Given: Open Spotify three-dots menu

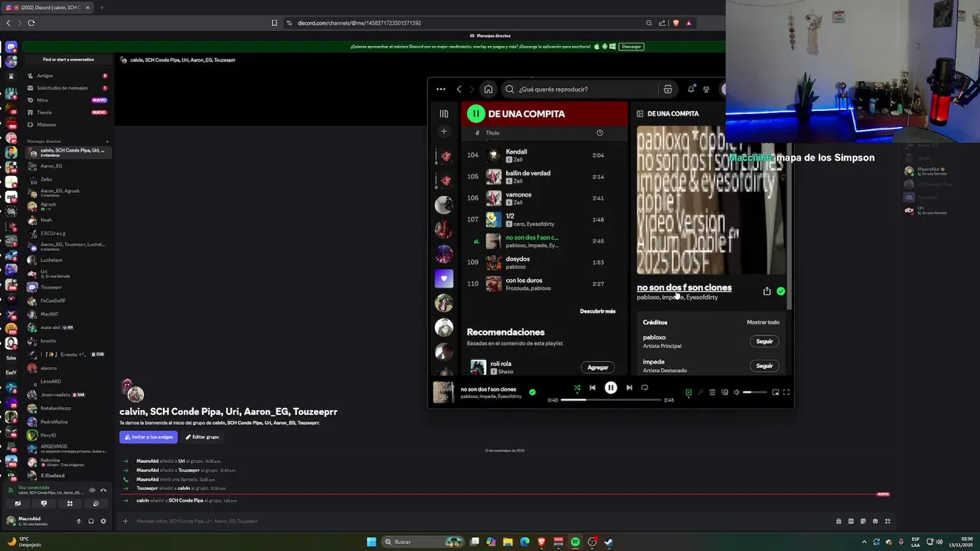Looking at the screenshot, I should 441,89.
